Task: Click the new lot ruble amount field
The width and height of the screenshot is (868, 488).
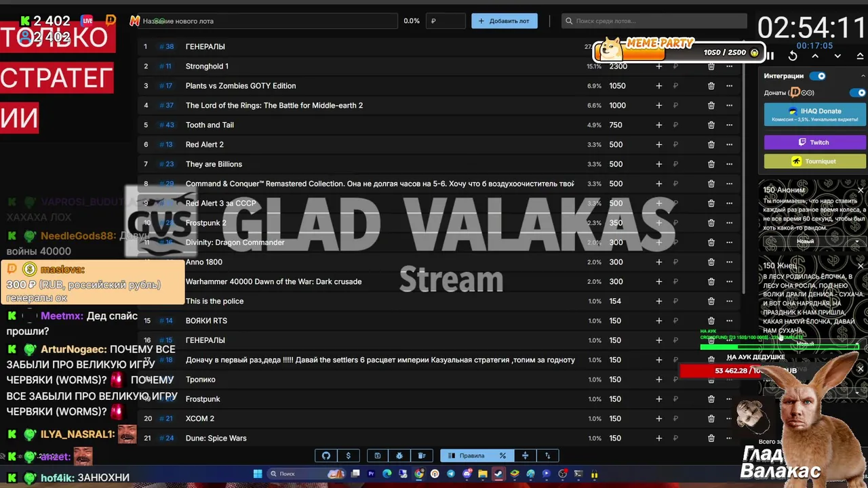Action: tap(446, 21)
